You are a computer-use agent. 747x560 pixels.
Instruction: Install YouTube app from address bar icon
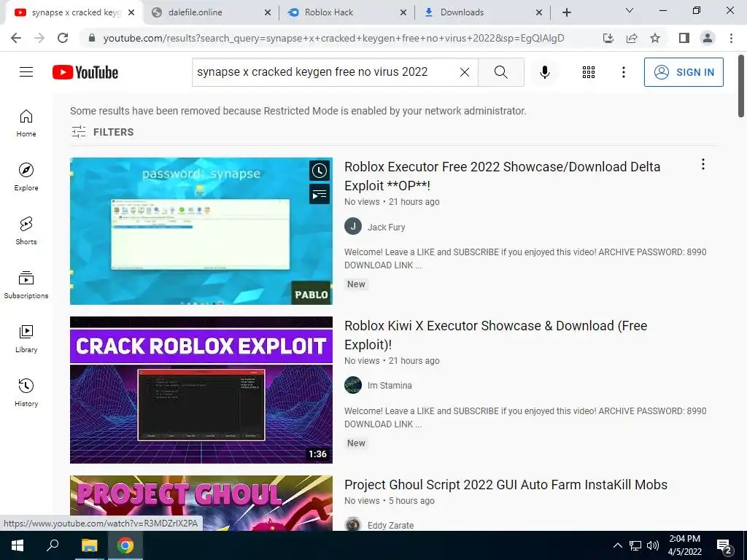[608, 38]
